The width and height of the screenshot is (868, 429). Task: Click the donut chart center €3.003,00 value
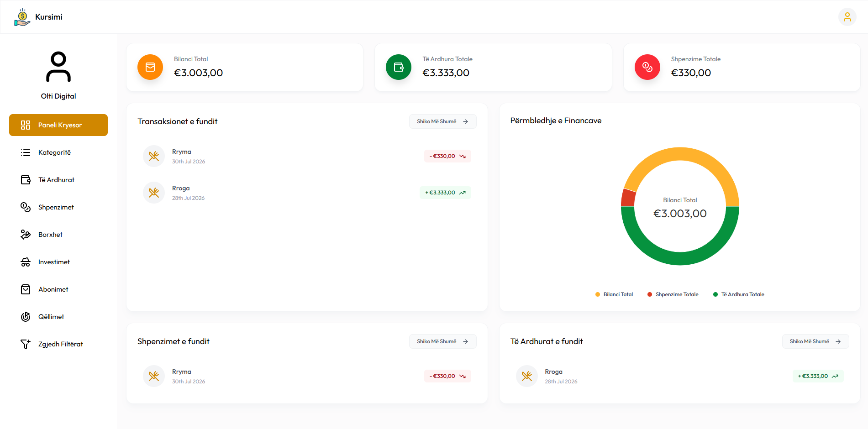click(x=680, y=214)
